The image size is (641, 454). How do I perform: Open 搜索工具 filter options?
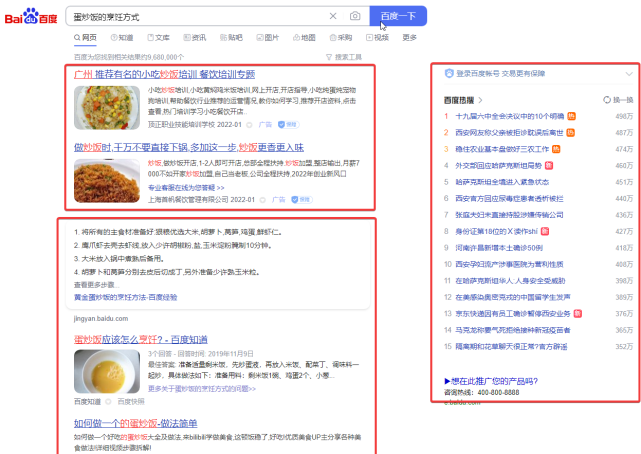point(343,57)
